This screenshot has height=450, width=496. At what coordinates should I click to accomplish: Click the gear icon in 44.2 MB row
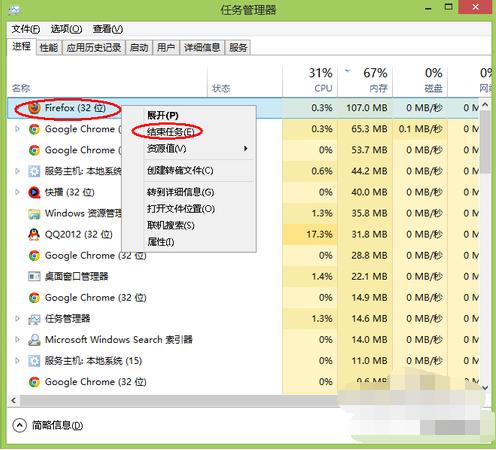34,171
